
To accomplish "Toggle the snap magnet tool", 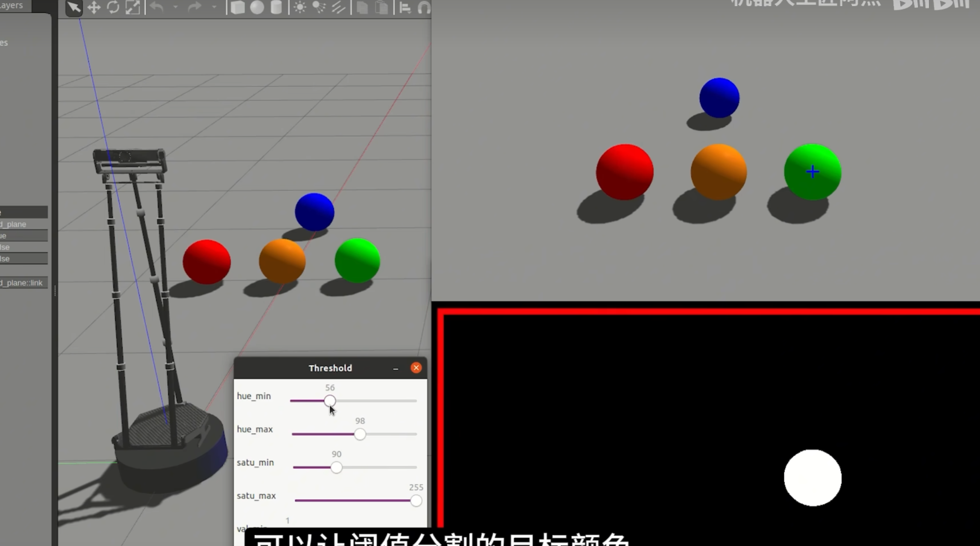I will (424, 7).
